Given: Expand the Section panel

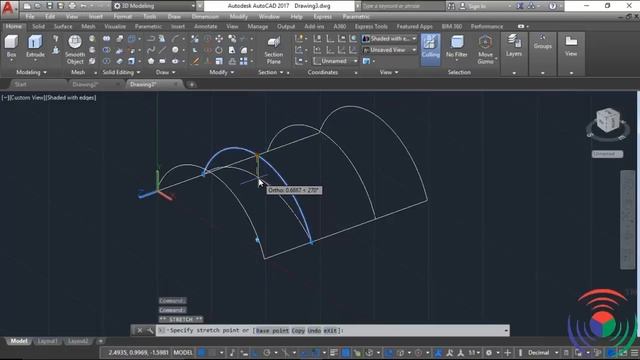Looking at the screenshot, I should 271,72.
